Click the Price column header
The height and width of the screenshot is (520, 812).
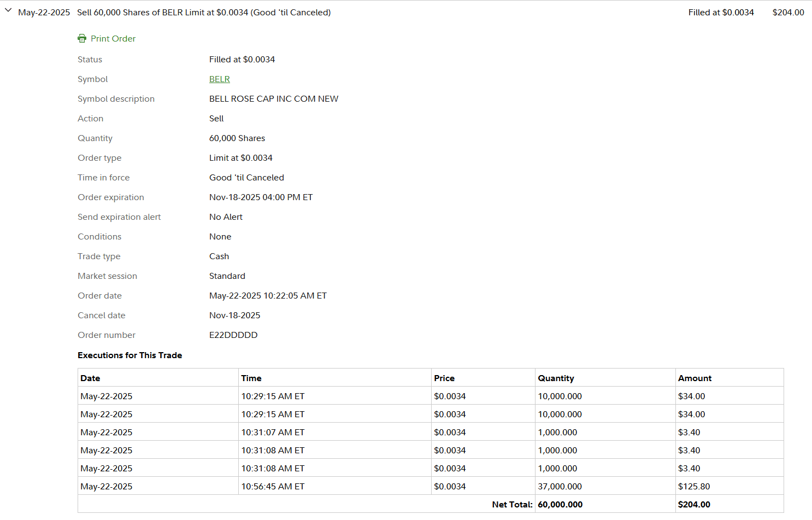pos(444,378)
